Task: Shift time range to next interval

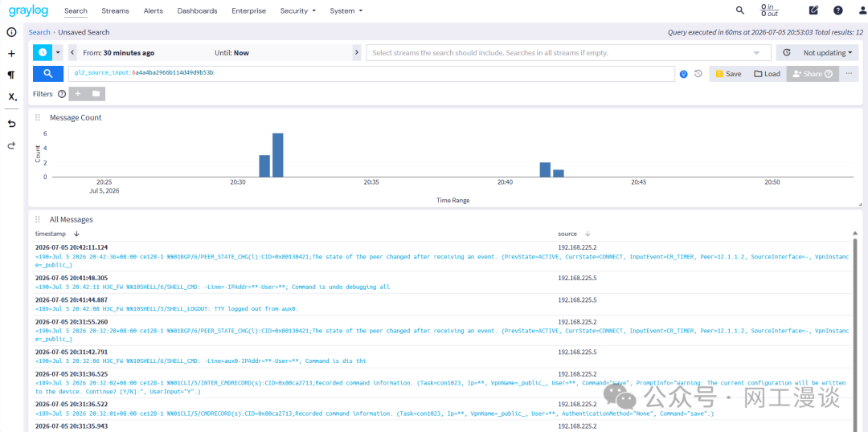Action: click(356, 53)
